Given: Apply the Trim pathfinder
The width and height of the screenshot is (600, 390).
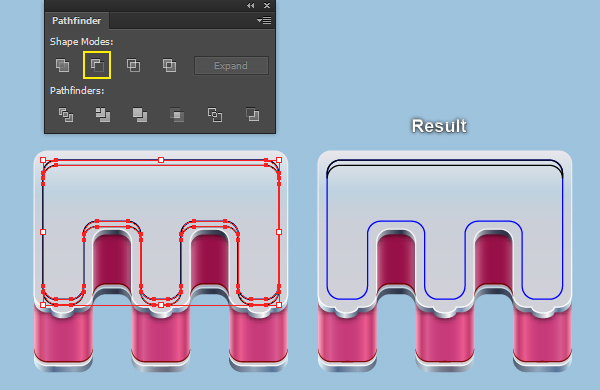Looking at the screenshot, I should 103,115.
